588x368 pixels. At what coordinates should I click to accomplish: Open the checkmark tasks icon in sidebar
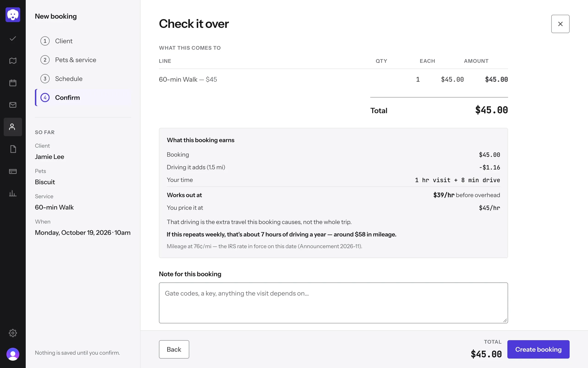13,38
